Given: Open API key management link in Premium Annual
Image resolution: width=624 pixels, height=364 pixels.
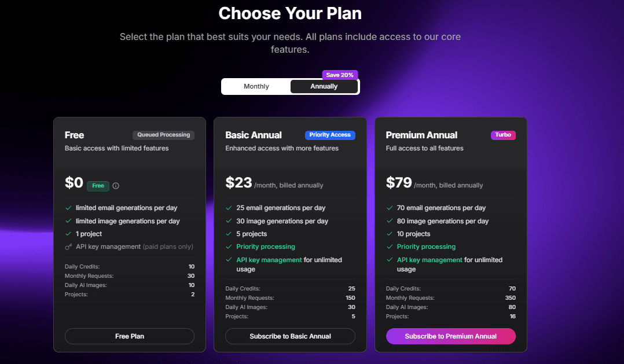Looking at the screenshot, I should (430, 260).
